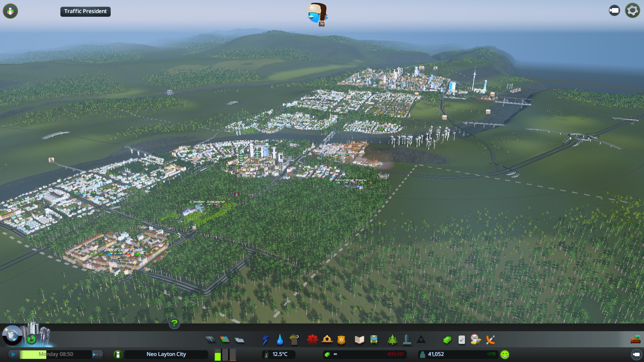Open the Education menu
Image resolution: width=644 pixels, height=362 pixels.
pos(359,340)
